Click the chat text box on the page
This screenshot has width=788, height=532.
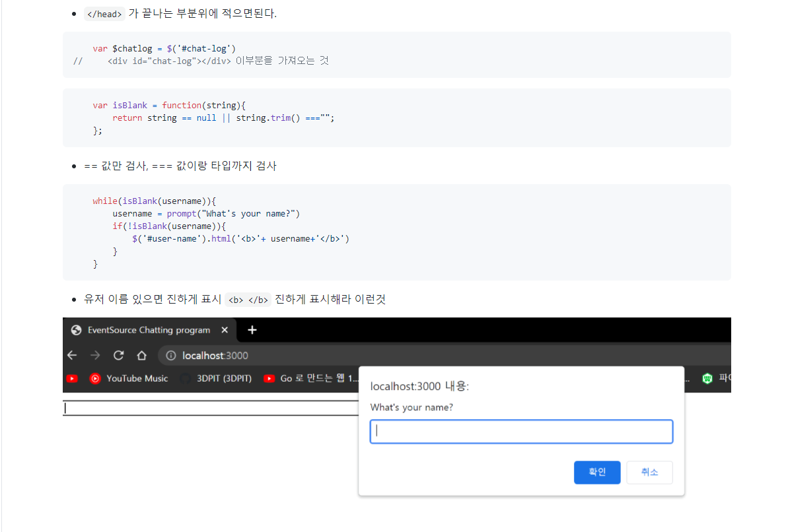pos(211,408)
